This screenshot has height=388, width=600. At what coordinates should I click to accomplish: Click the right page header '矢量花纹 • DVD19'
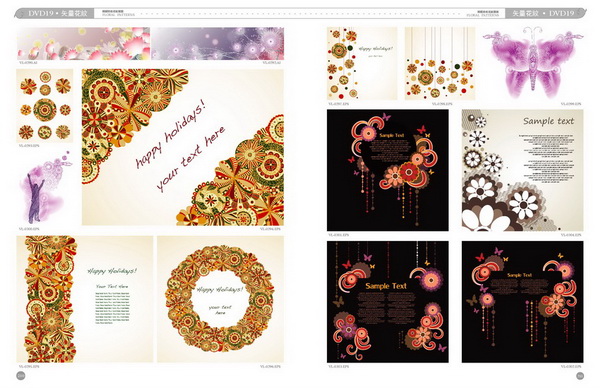click(x=543, y=13)
